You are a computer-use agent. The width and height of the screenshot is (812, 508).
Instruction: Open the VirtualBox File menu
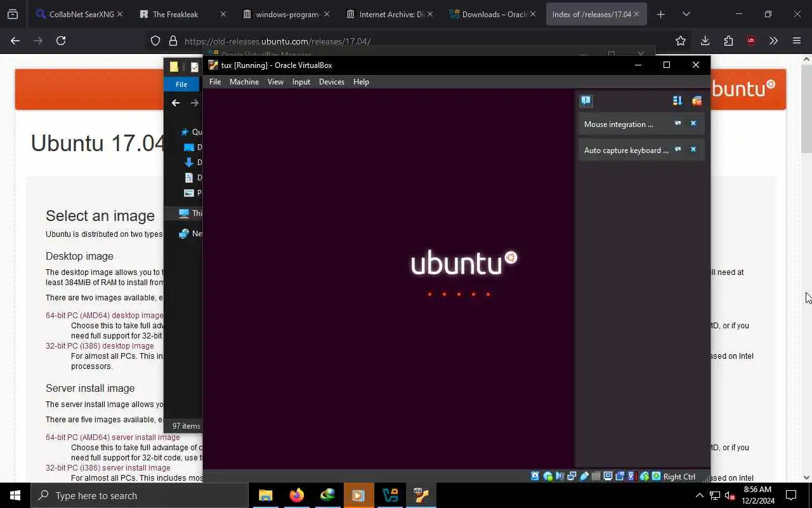tap(215, 82)
